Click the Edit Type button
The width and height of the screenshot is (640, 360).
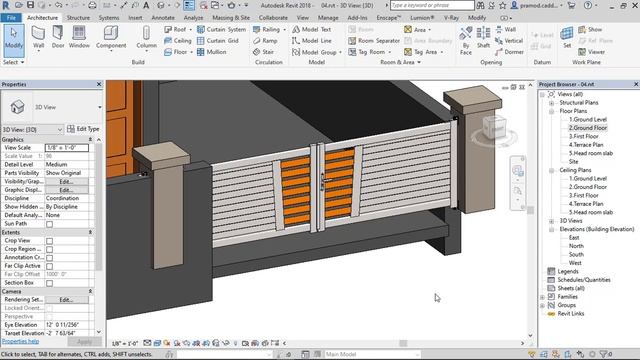[83, 129]
